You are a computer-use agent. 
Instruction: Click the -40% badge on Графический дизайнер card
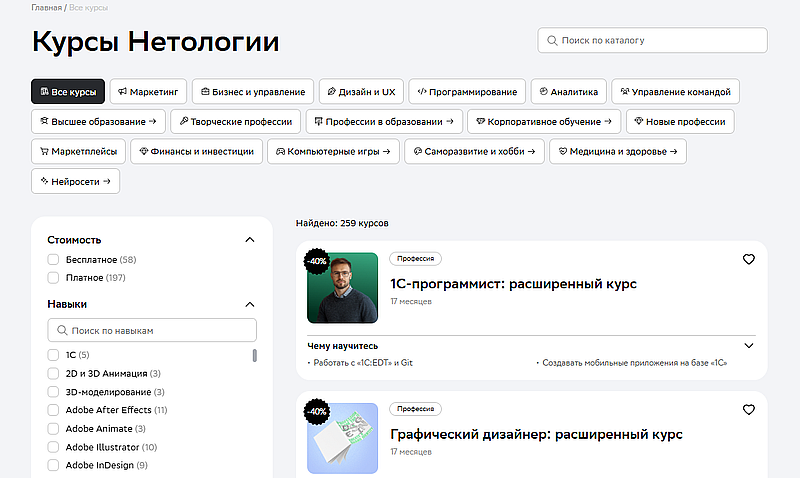[316, 411]
